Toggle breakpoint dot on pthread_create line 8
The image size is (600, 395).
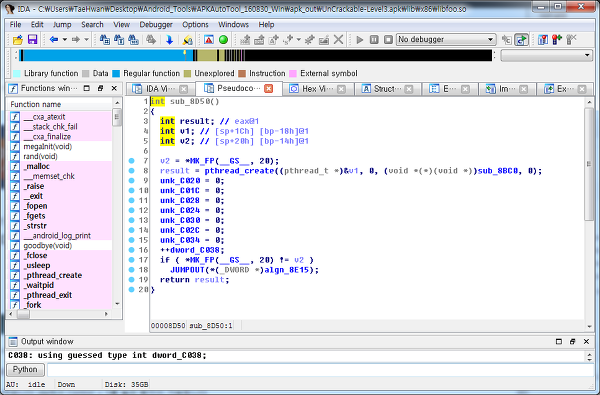132,171
